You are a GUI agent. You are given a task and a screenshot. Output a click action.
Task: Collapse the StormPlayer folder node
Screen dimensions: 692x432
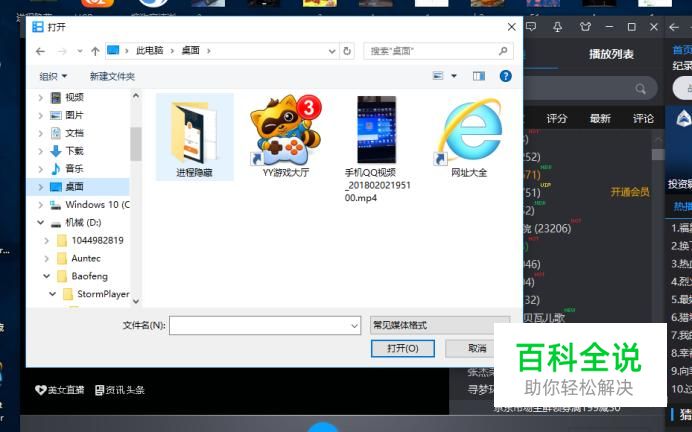[53, 294]
